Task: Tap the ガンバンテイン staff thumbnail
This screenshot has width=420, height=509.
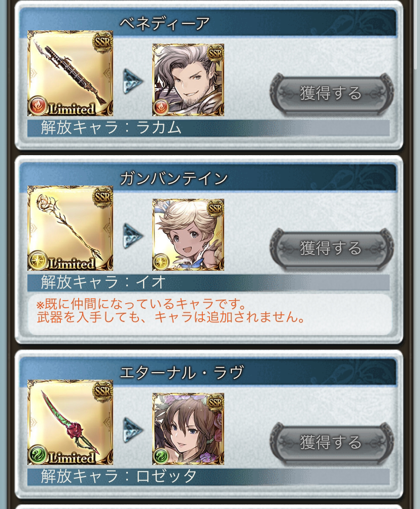Action: tap(70, 228)
